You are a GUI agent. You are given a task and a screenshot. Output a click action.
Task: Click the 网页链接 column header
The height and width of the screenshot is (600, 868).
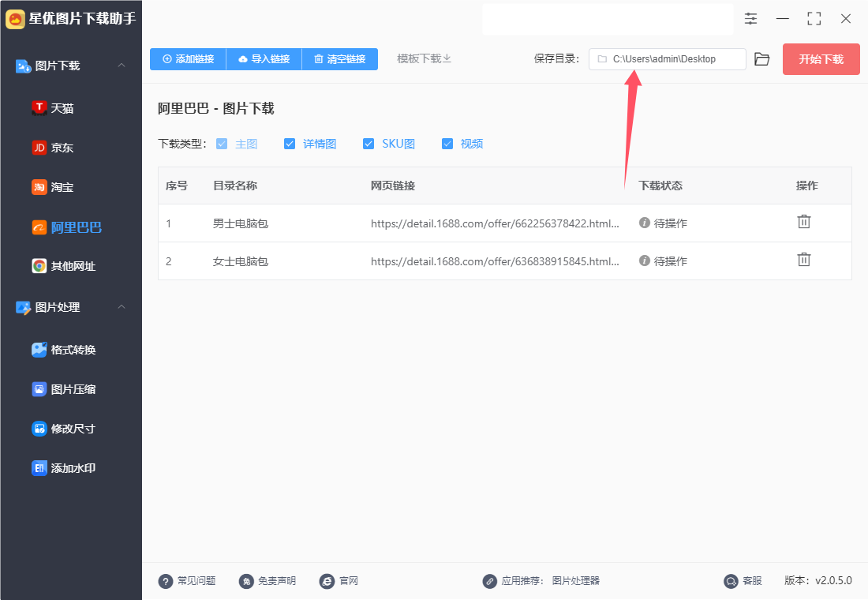pyautogui.click(x=393, y=186)
